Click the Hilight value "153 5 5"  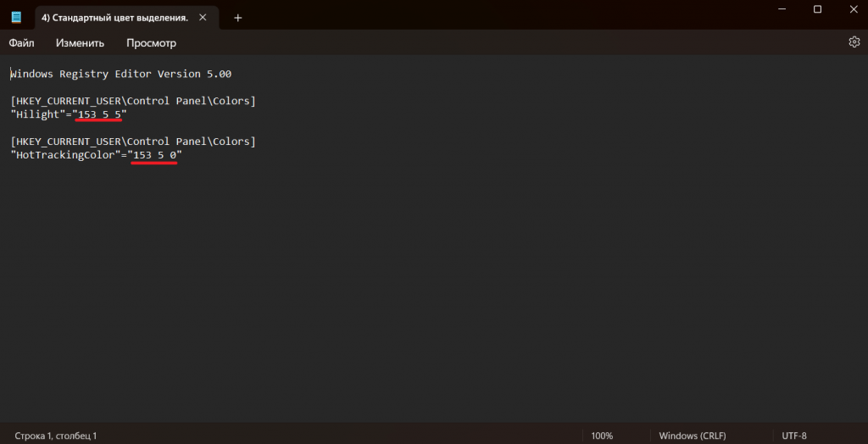pyautogui.click(x=100, y=114)
